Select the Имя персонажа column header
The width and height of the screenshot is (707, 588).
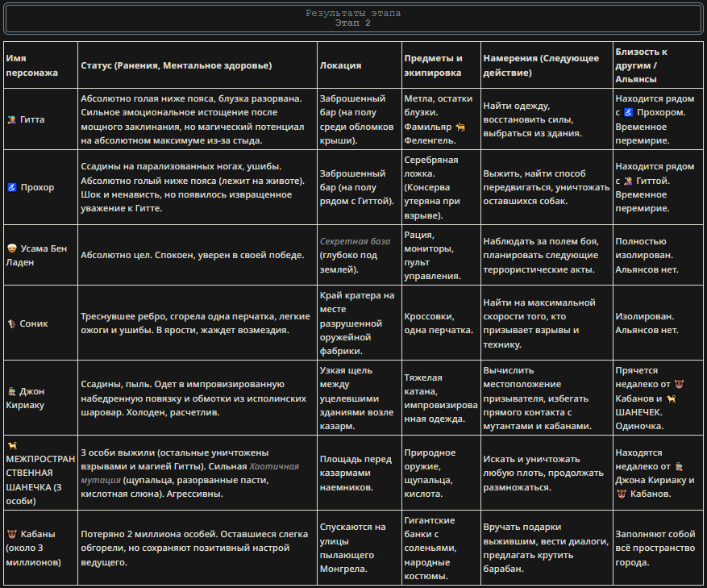point(40,65)
